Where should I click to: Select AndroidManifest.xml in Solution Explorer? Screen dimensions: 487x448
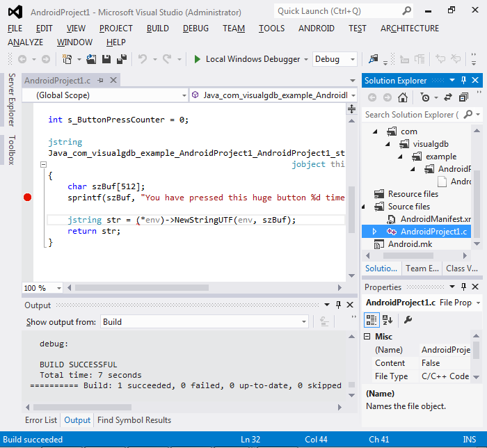coord(436,219)
